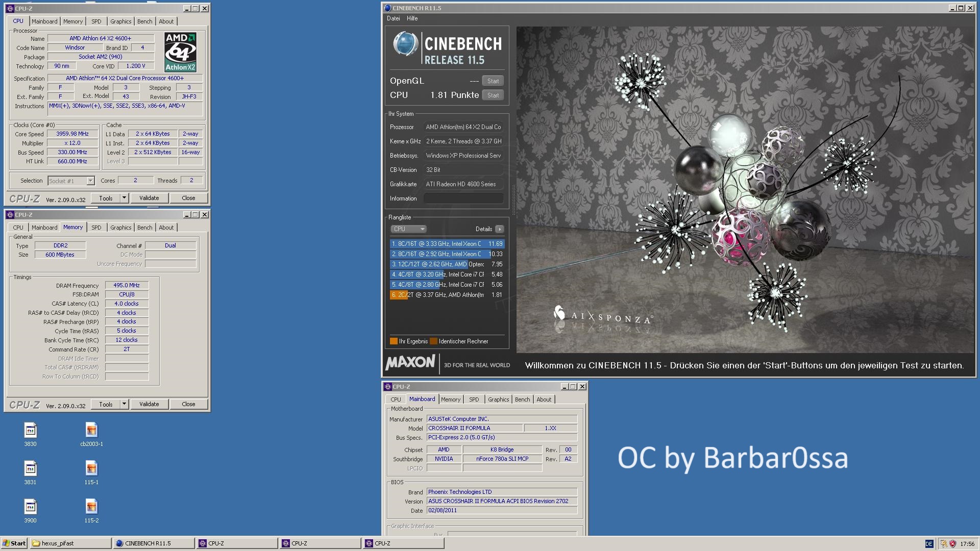This screenshot has width=980, height=551.
Task: Switch to CINEBENCH R11.5 taskbar entry
Action: [154, 543]
